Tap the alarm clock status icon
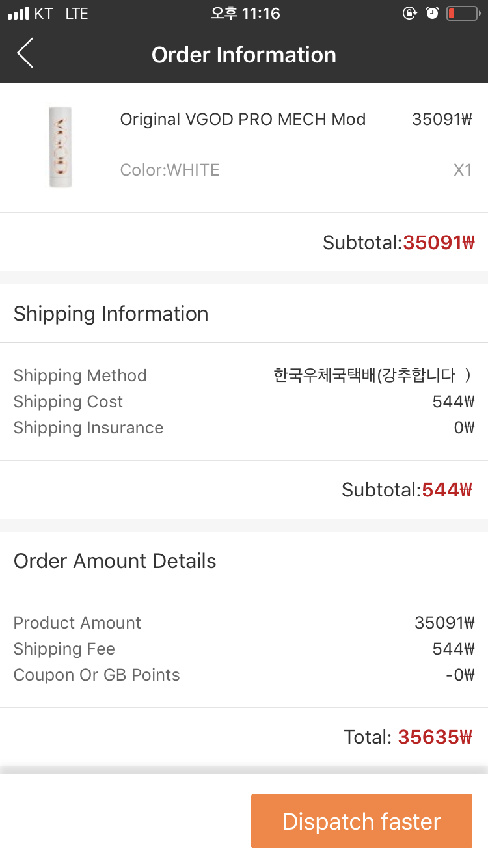The width and height of the screenshot is (488, 868). tap(432, 14)
